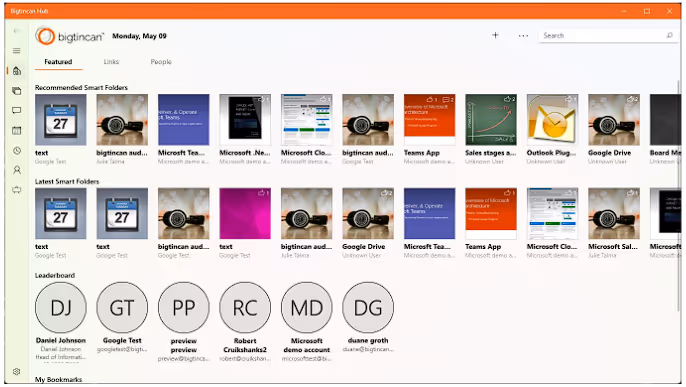Open recommended bigtincan audio folder by Julie Talma
Image resolution: width=686 pixels, height=387 pixels.
pyautogui.click(x=122, y=120)
